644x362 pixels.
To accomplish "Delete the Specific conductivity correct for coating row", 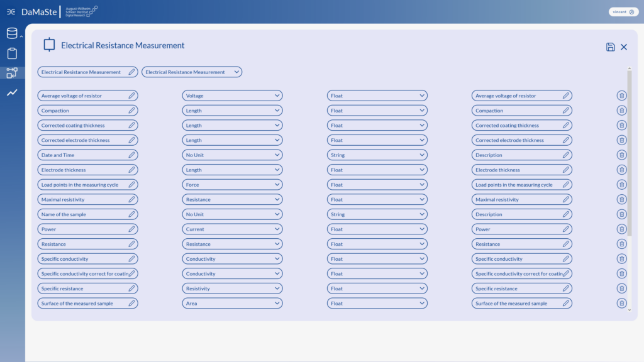I will pyautogui.click(x=621, y=273).
